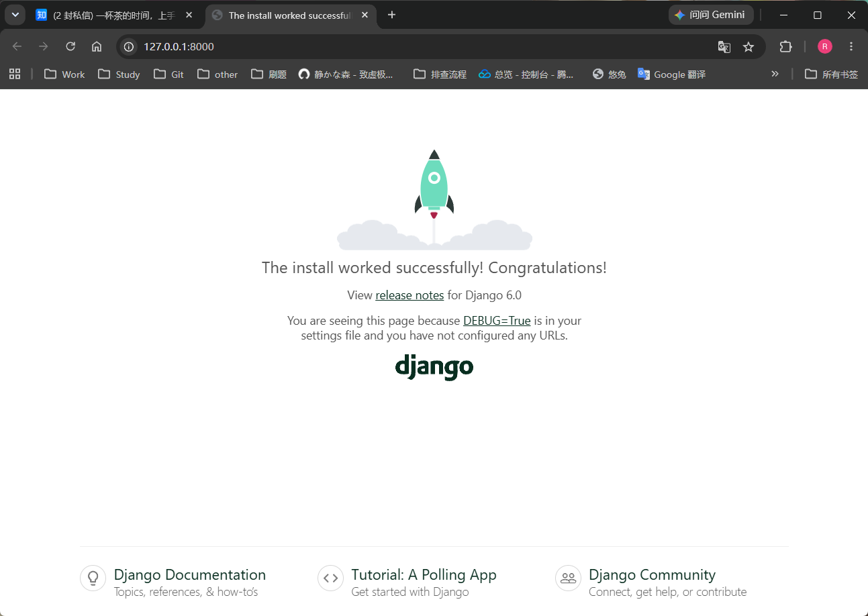Screen dimensions: 868x616
Task: Open a new browser tab
Action: [x=392, y=15]
